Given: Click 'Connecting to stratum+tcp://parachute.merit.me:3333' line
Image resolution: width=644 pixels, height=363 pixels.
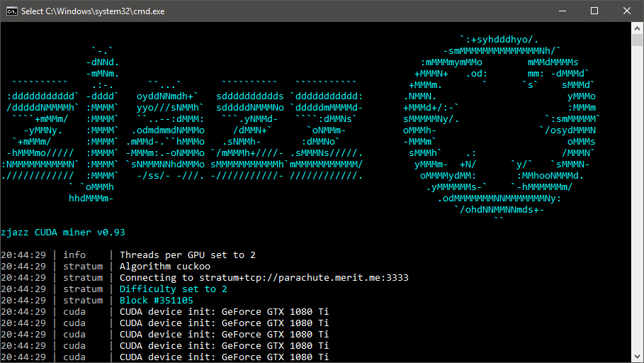Looking at the screenshot, I should (x=264, y=277).
